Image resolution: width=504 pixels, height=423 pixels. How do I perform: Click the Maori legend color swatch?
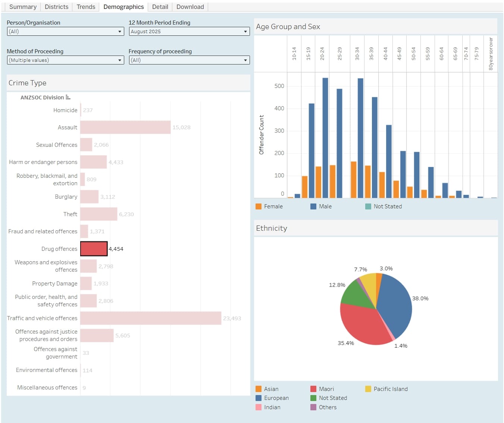(x=313, y=389)
